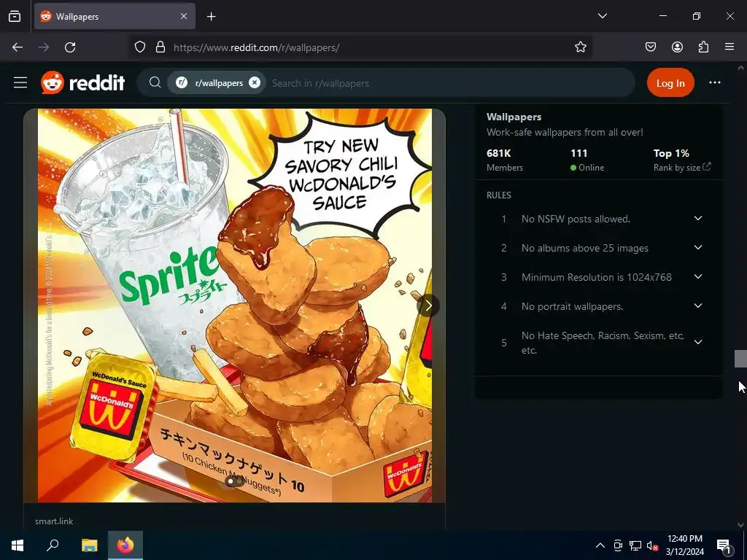
Task: Open the smart.link link
Action: point(54,521)
